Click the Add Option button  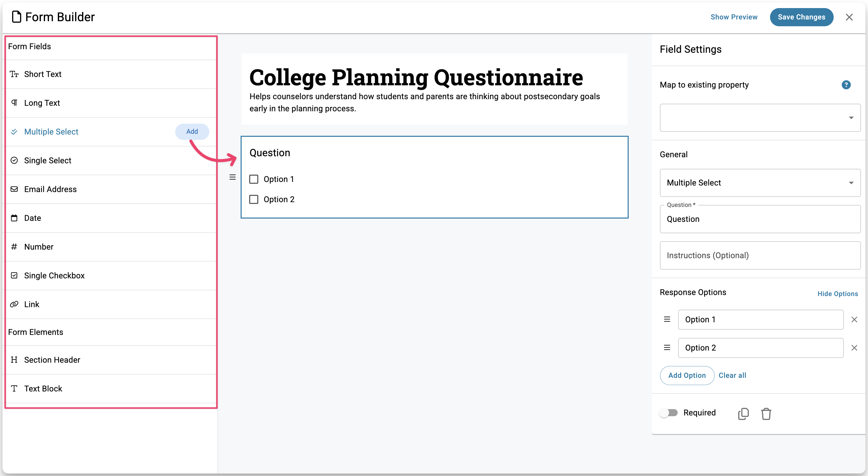(687, 375)
